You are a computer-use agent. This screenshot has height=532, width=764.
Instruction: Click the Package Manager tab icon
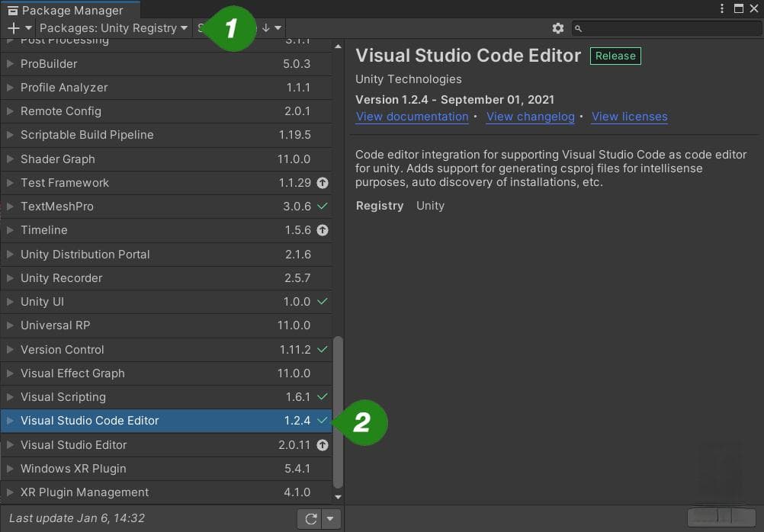[x=13, y=11]
